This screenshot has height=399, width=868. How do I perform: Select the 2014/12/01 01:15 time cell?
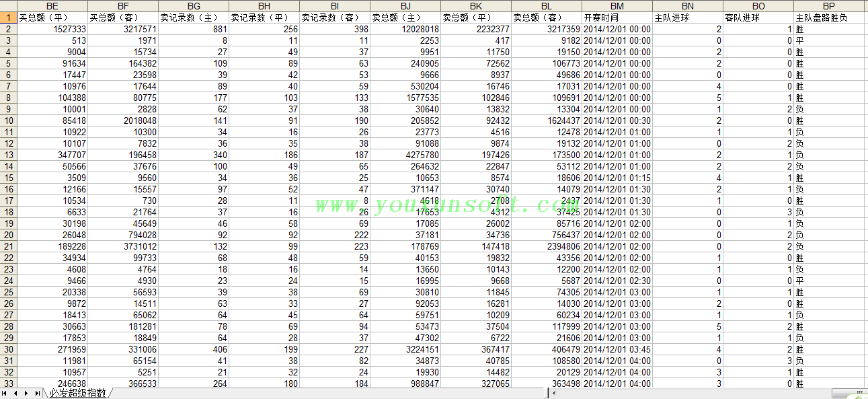(617, 178)
